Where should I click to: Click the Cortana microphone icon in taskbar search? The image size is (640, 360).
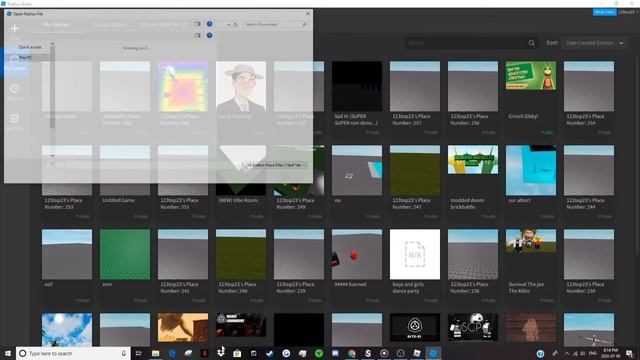(123, 353)
